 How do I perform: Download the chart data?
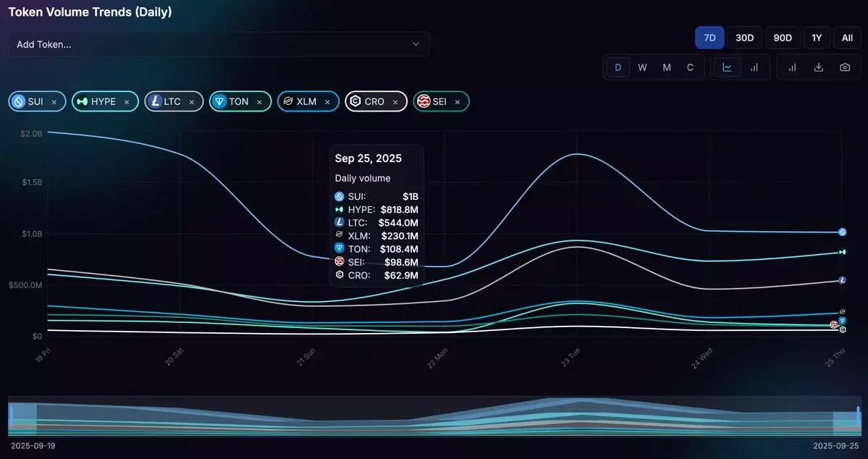click(819, 67)
